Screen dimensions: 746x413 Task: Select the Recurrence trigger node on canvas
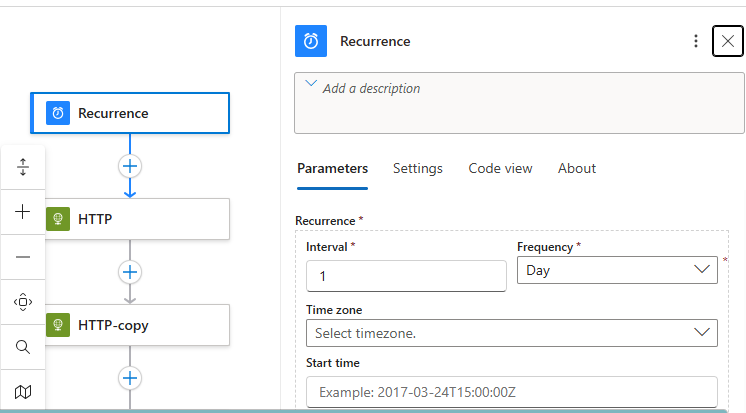pyautogui.click(x=130, y=113)
